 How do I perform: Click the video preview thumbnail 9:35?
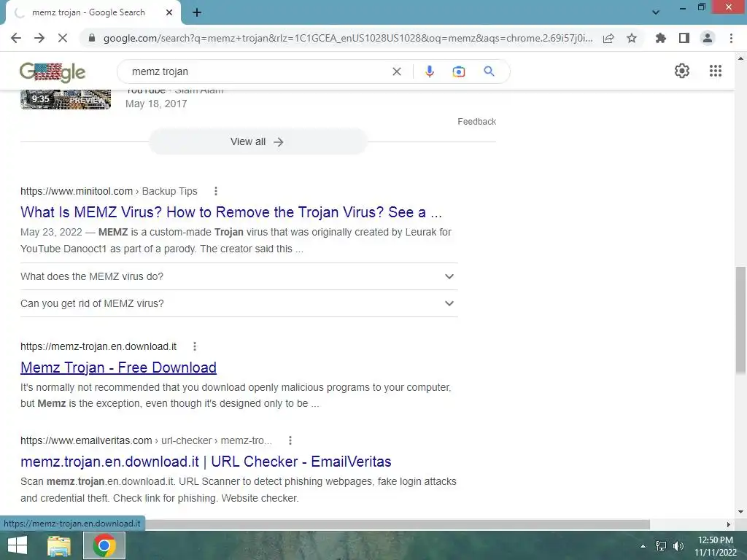point(66,99)
